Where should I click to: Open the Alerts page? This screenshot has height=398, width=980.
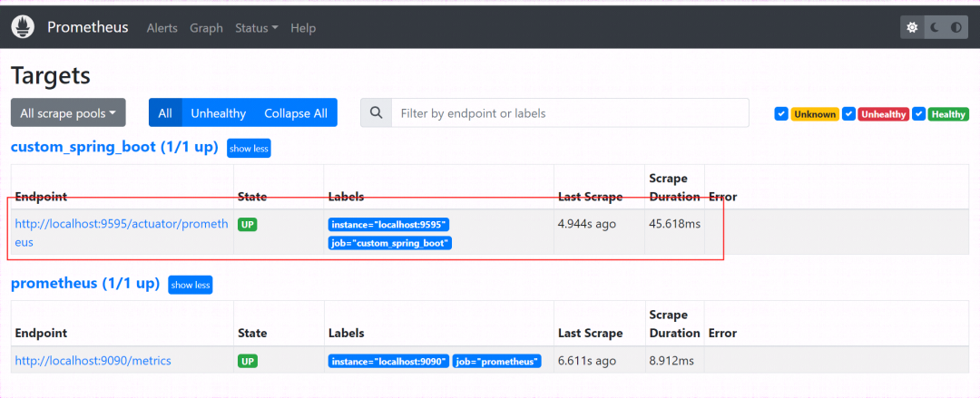pyautogui.click(x=162, y=28)
